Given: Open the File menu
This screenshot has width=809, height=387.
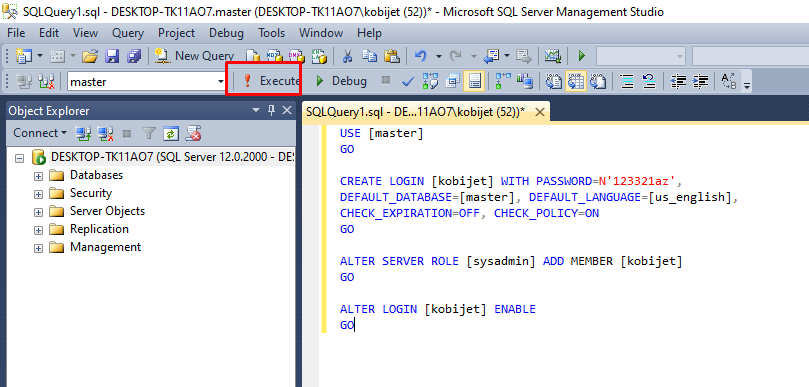Looking at the screenshot, I should tap(16, 33).
